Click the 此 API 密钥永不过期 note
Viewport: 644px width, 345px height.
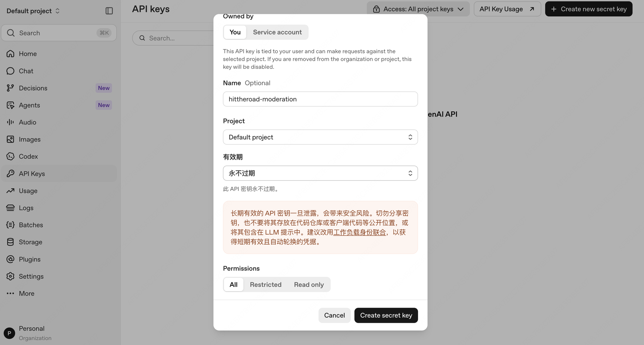(251, 189)
